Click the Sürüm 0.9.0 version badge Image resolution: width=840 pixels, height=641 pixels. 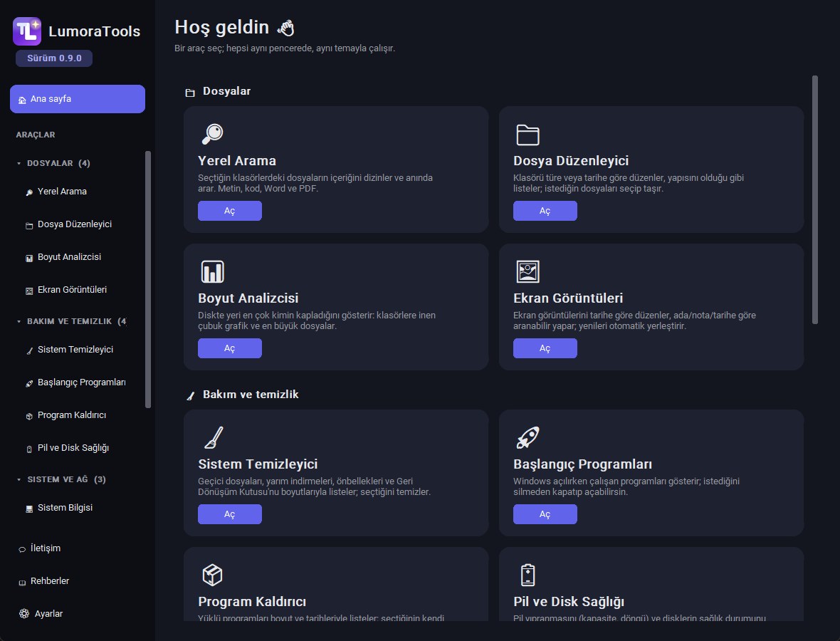point(54,58)
